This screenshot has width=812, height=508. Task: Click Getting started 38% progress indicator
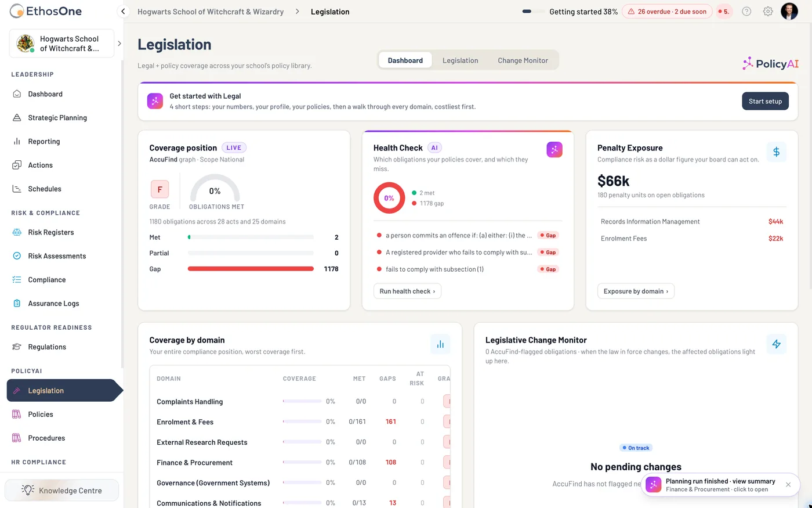pyautogui.click(x=570, y=12)
